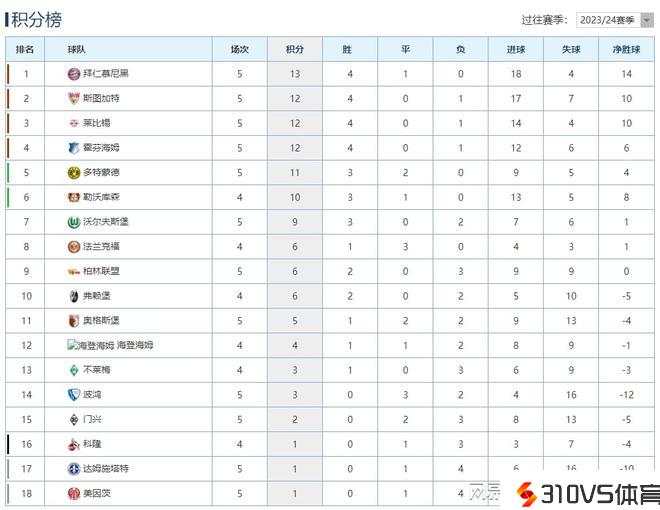Open the 多特蒙德 team link
The height and width of the screenshot is (510, 660).
pyautogui.click(x=101, y=172)
